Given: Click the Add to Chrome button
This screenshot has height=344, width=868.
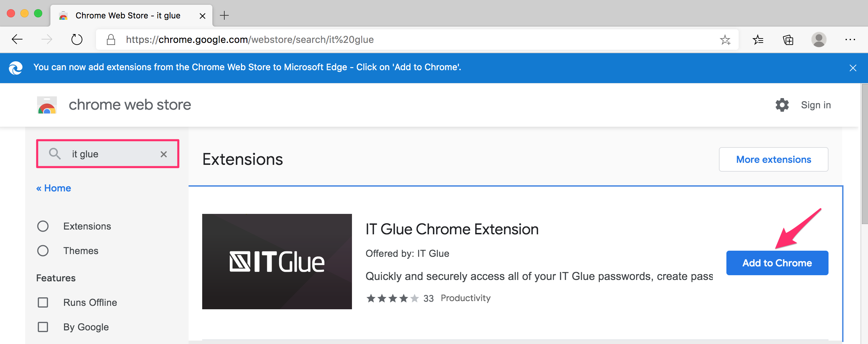Looking at the screenshot, I should (777, 263).
